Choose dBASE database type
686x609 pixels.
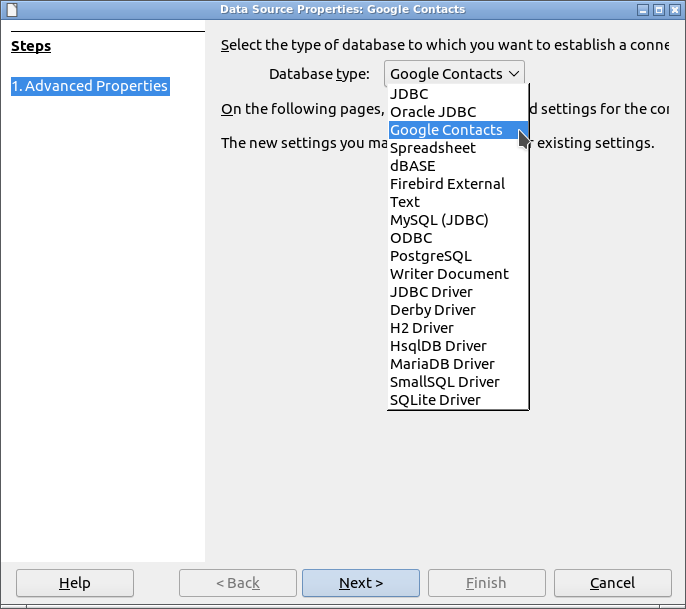(x=458, y=166)
